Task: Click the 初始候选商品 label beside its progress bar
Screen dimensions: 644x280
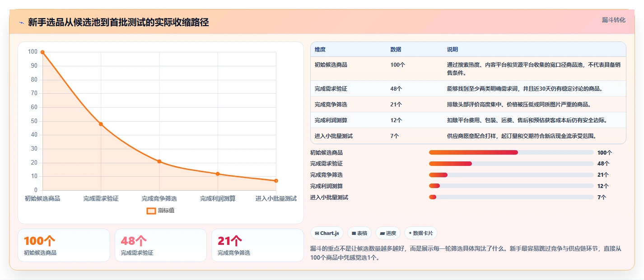Action: click(327, 152)
